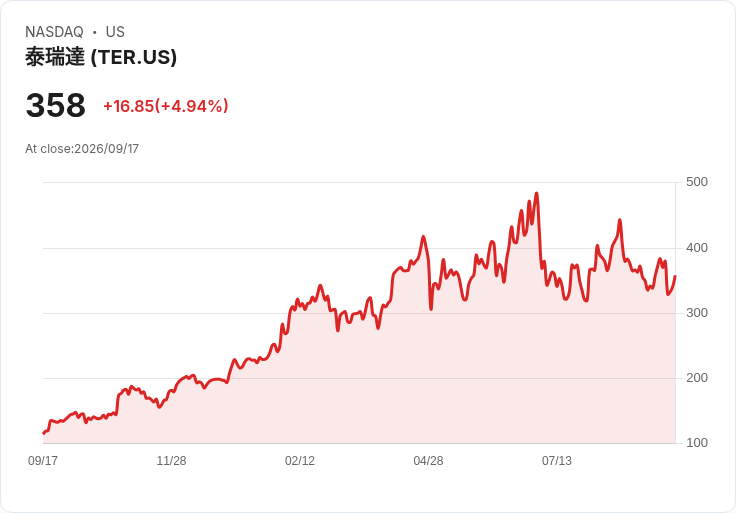Click the 400 price axis label

(697, 248)
